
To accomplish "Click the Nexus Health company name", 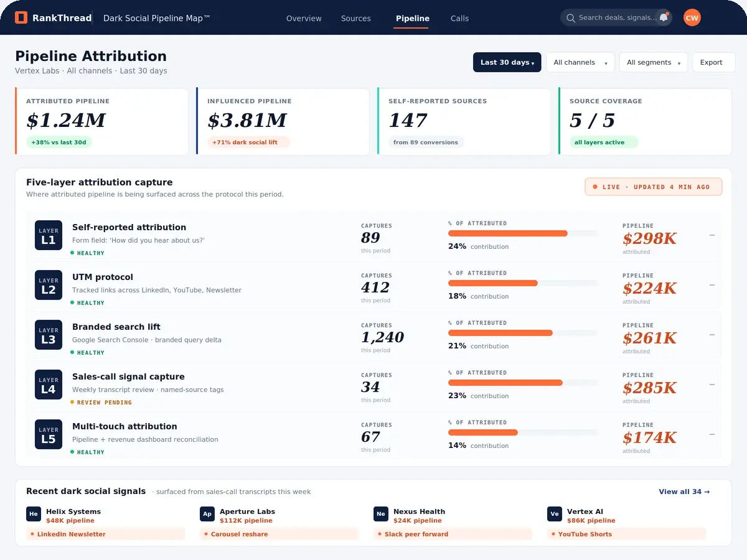I will coord(419,511).
